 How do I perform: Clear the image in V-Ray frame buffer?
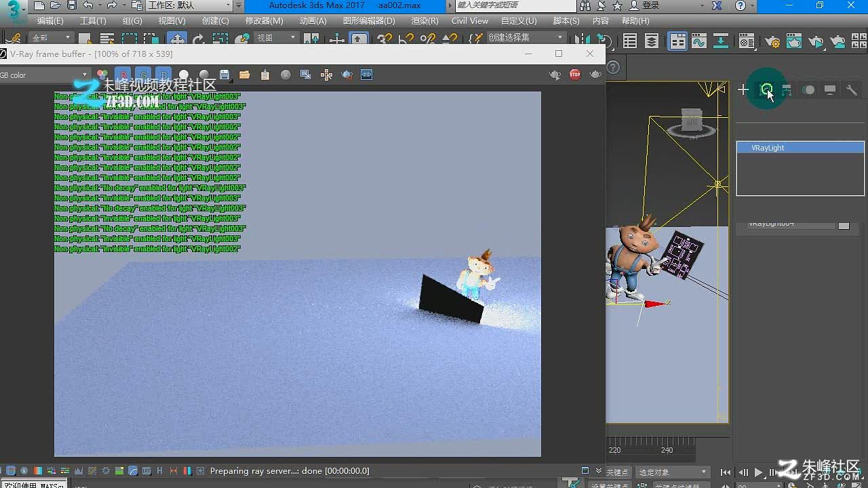click(x=285, y=75)
